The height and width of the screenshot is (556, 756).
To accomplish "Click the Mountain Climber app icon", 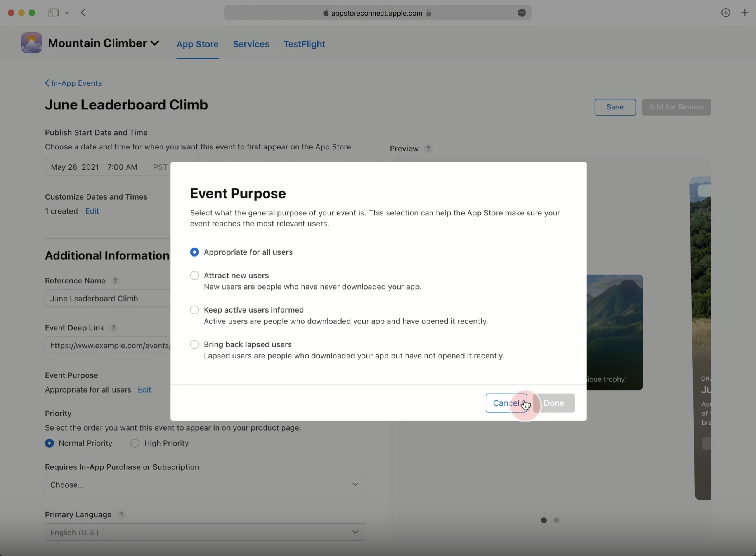I will pyautogui.click(x=31, y=43).
